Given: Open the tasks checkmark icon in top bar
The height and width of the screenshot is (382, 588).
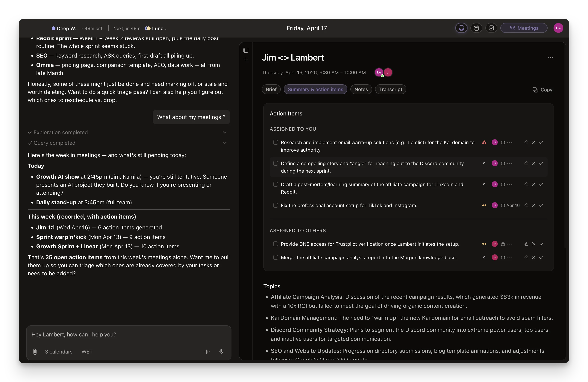Looking at the screenshot, I should click(491, 28).
